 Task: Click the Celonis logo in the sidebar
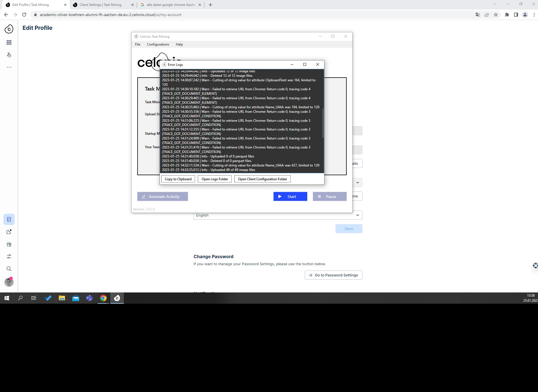tap(9, 29)
